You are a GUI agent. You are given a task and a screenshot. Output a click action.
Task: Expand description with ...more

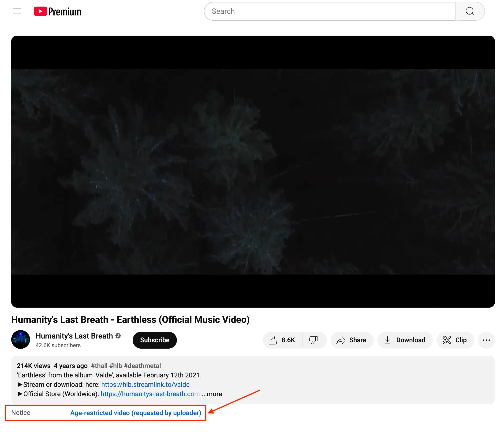coord(212,394)
